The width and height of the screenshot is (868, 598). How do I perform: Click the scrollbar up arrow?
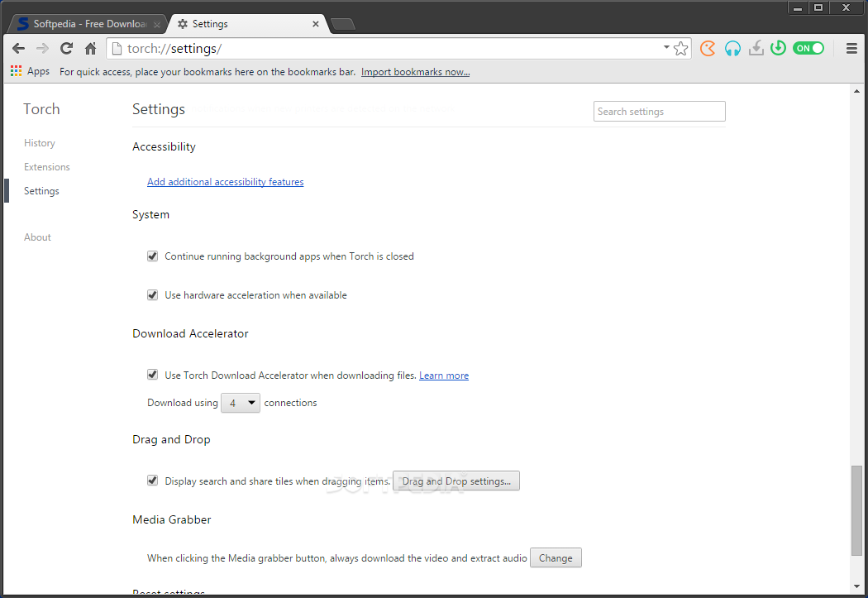856,91
